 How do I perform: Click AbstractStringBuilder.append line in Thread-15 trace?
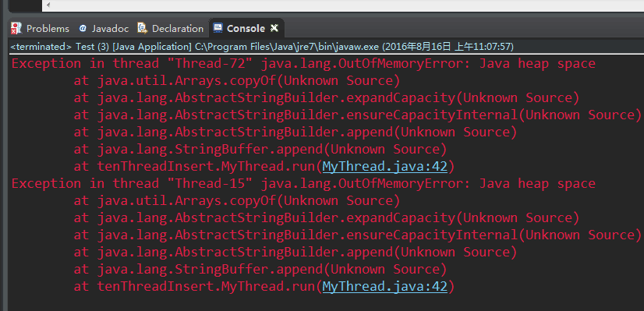295,253
